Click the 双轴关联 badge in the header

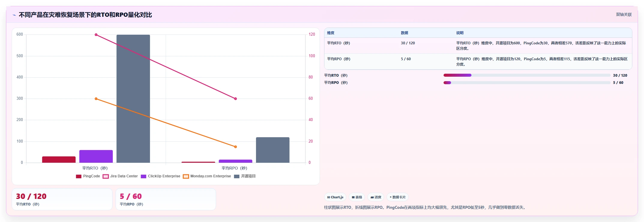pos(624,14)
